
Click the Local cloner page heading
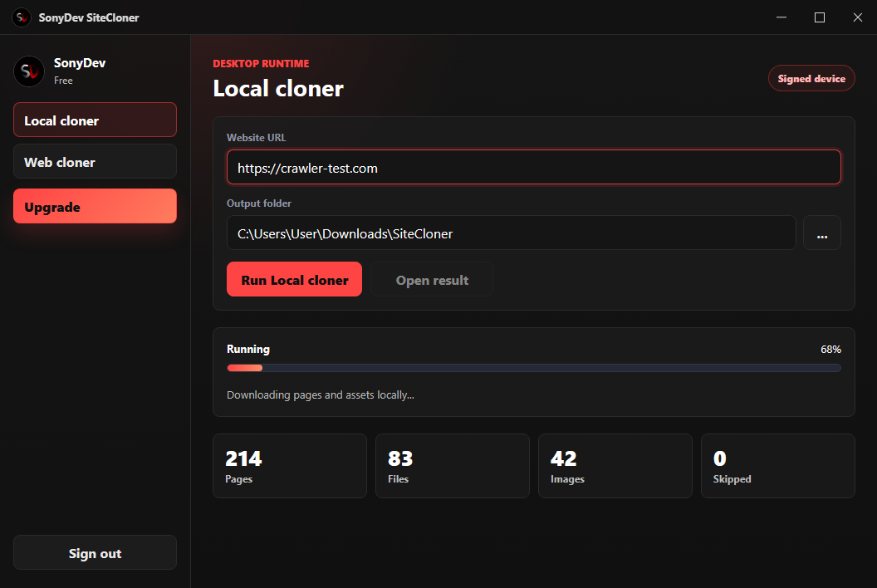click(x=278, y=88)
